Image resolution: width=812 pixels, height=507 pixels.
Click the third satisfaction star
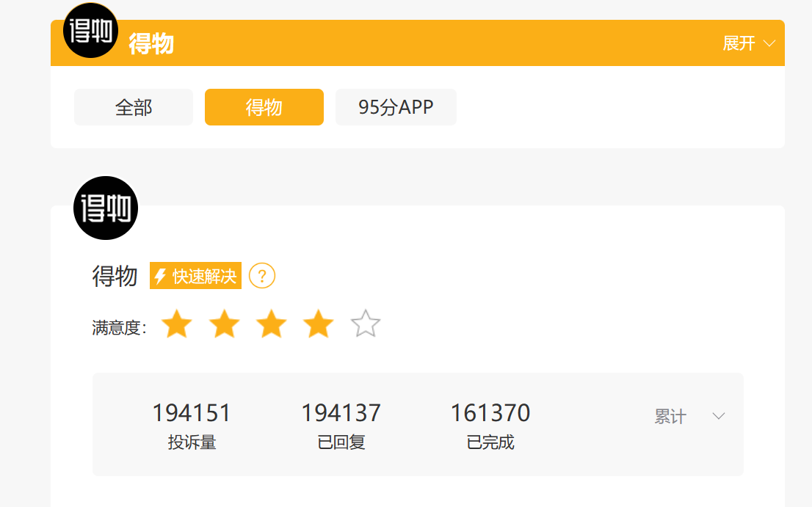point(272,324)
